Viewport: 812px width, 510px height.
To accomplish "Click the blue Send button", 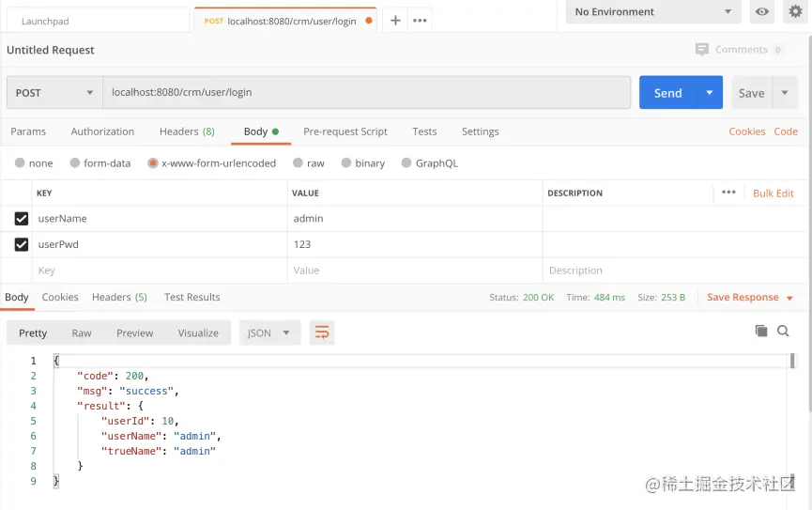I will coord(668,93).
